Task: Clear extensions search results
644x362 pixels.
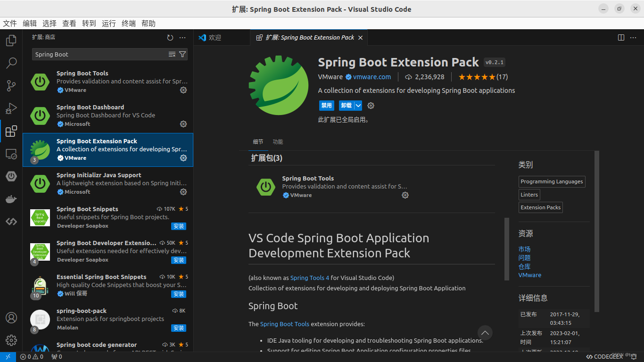Action: click(172, 54)
